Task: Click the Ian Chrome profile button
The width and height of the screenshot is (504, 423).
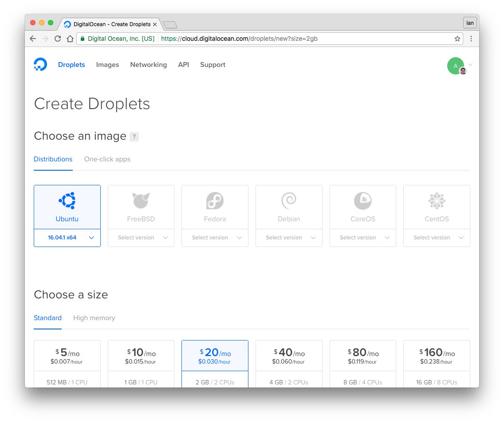Action: click(x=470, y=23)
